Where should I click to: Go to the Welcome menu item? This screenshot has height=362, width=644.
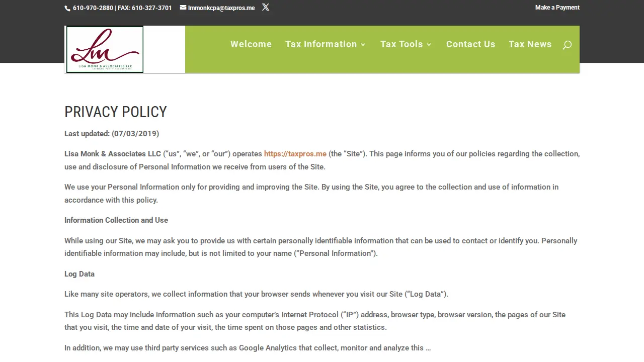pos(251,44)
